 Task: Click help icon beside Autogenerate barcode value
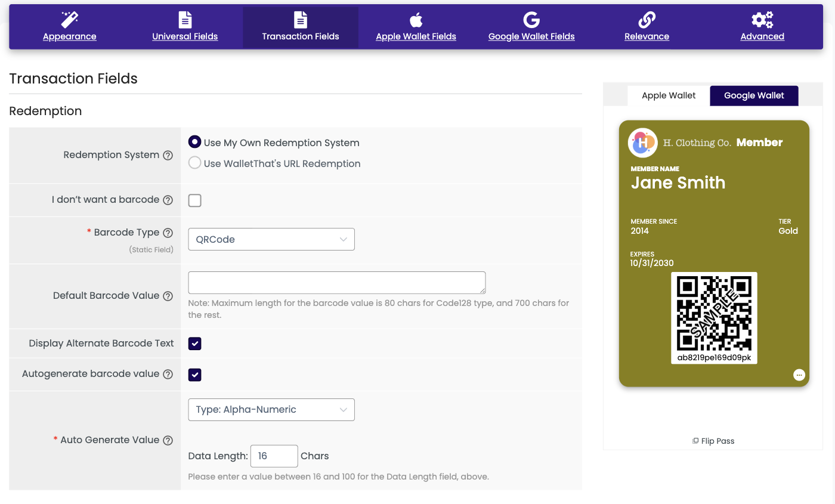point(168,375)
